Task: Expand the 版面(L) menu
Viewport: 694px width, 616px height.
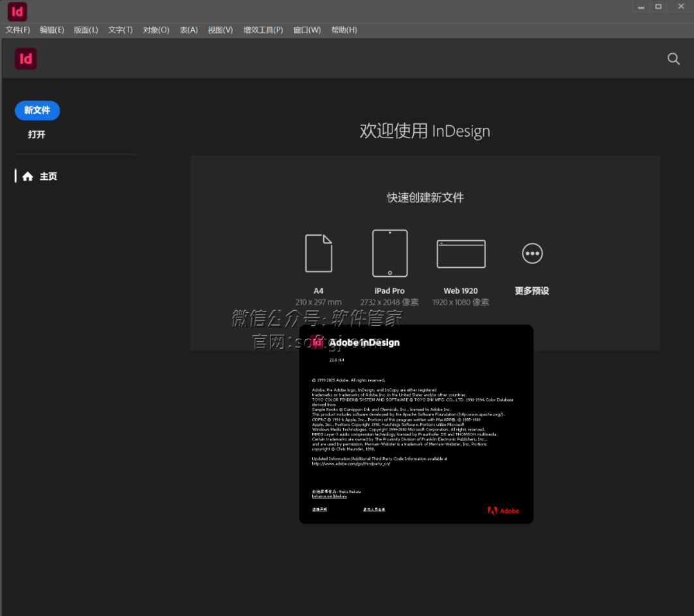Action: coord(86,30)
